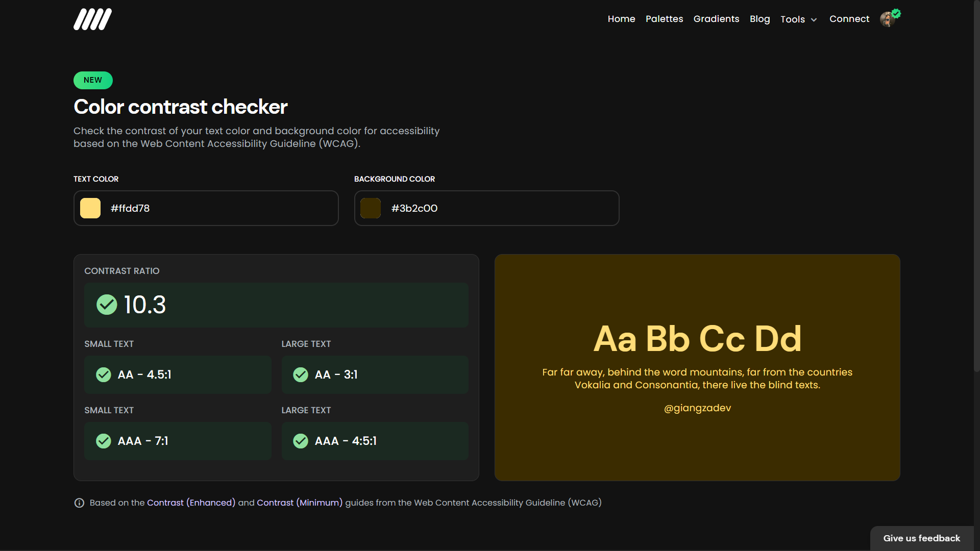Click the check icon beside AA - 4.5:1

click(x=104, y=374)
